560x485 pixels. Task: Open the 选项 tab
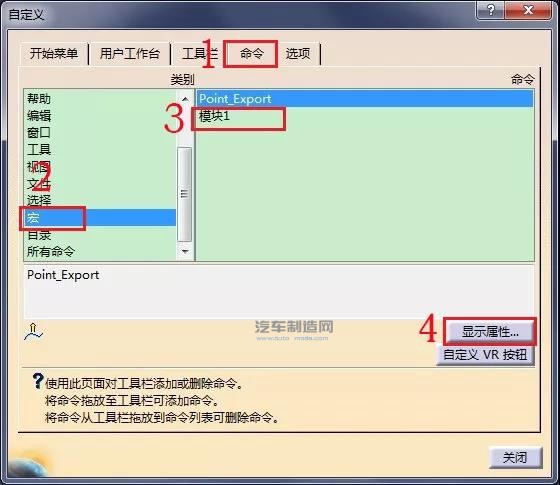click(x=298, y=54)
